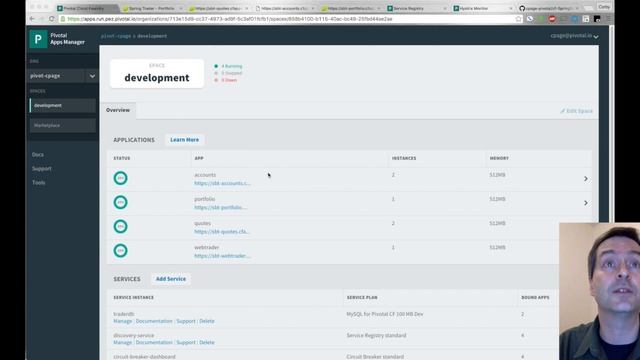640x360 pixels.
Task: Click Delete for the discovery-service
Action: pos(207,342)
